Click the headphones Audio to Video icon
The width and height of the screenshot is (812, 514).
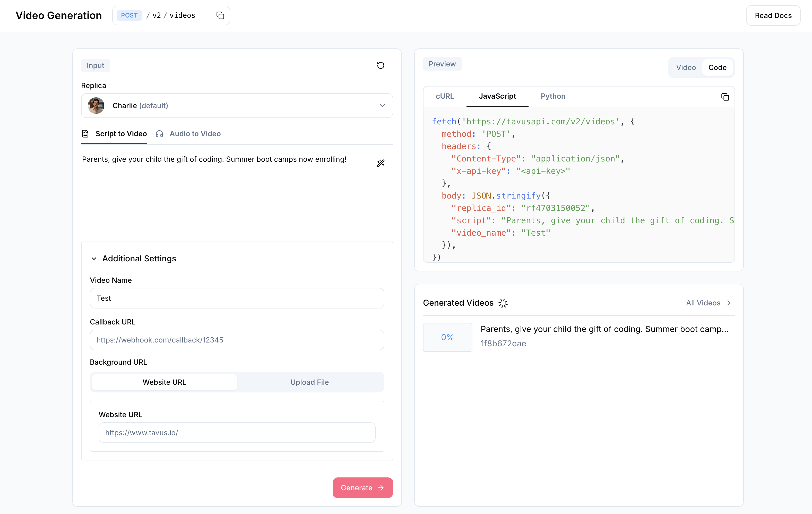160,134
